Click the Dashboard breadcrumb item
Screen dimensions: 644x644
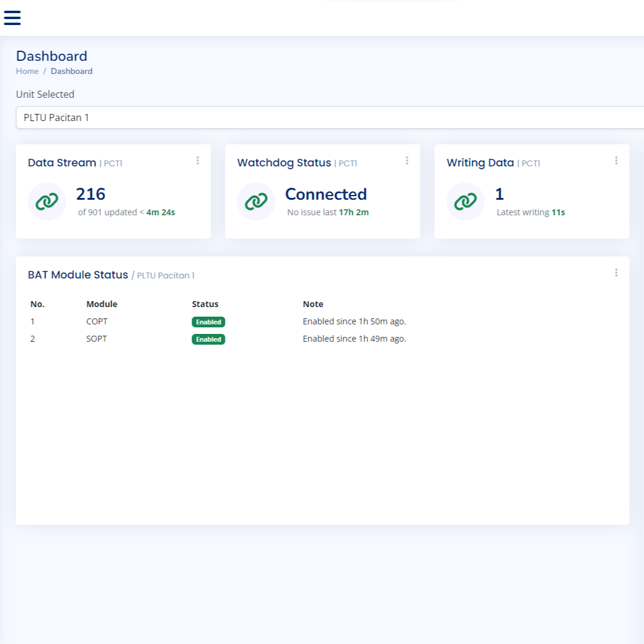tap(72, 71)
